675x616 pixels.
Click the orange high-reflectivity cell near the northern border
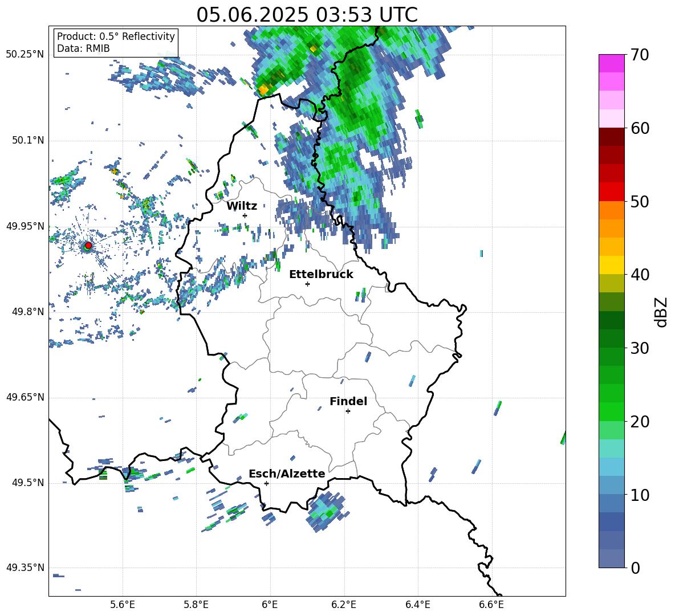pos(263,89)
